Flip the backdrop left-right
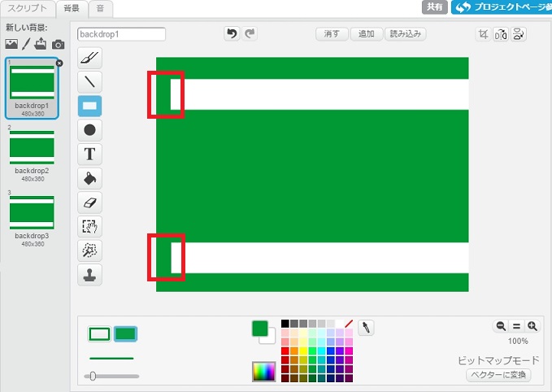The width and height of the screenshot is (552, 392). [x=501, y=34]
